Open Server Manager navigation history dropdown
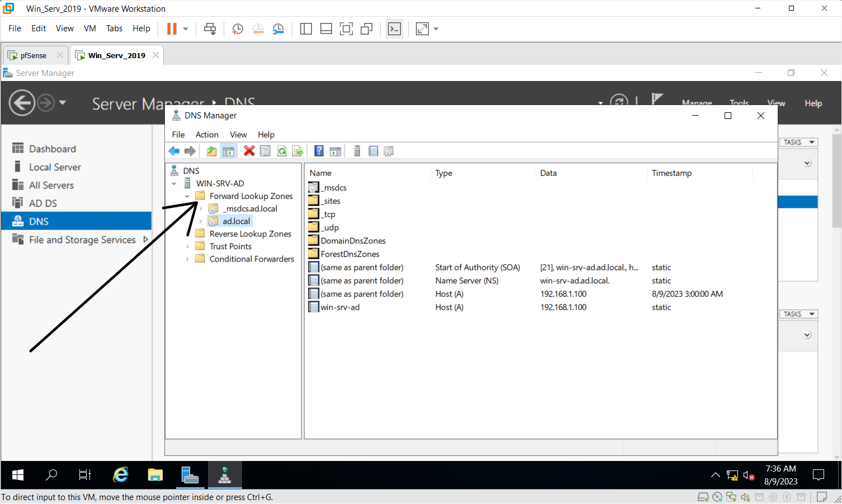The height and width of the screenshot is (504, 842). coord(63,103)
